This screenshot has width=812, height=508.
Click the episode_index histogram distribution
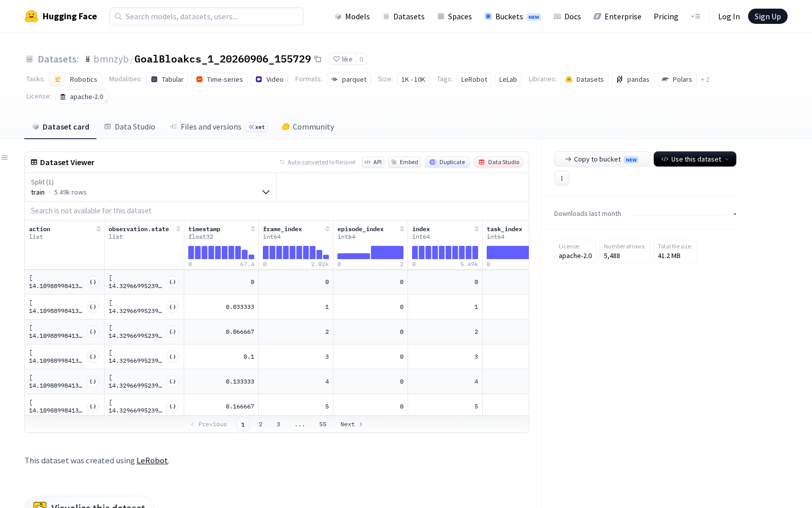[370, 252]
